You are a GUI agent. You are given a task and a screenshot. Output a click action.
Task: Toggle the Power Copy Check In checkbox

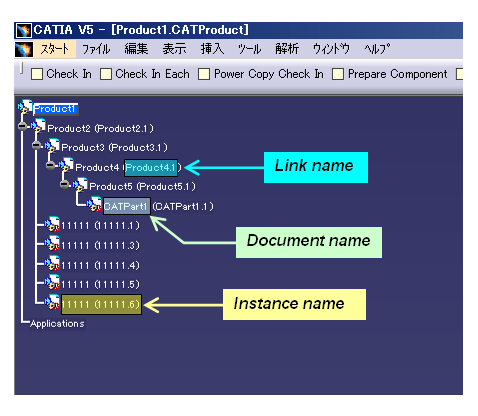pyautogui.click(x=204, y=74)
